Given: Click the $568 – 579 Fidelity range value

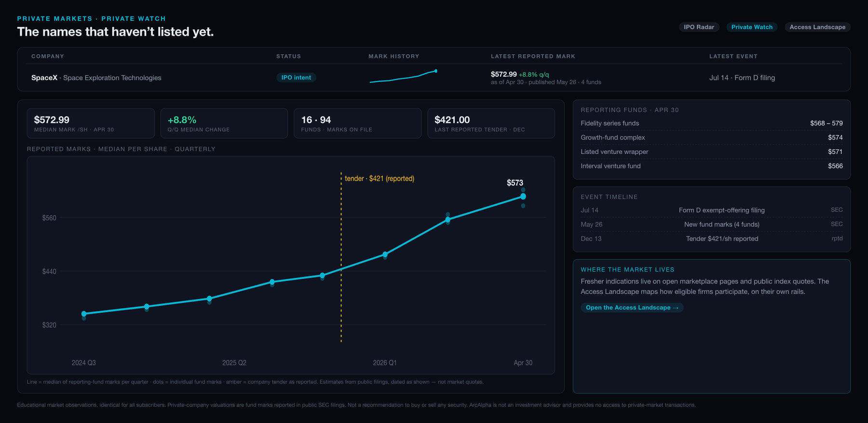Looking at the screenshot, I should (827, 123).
